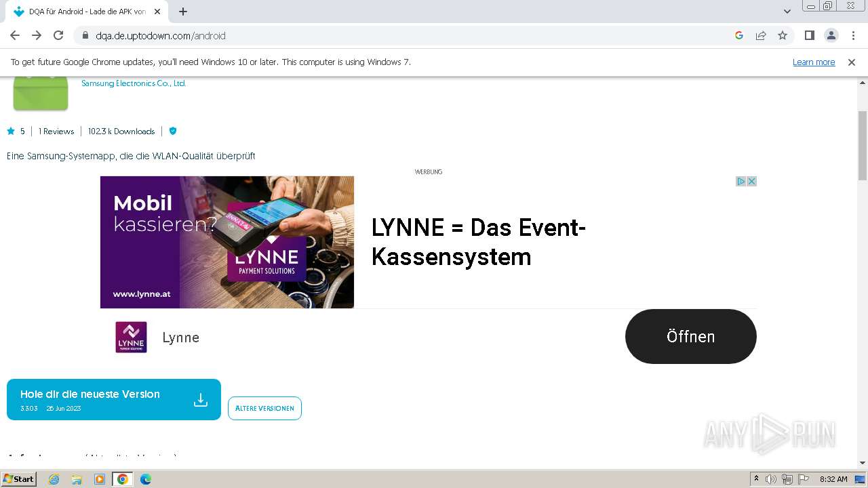868x488 pixels.
Task: Open the Action Center flag icon
Action: coord(804,479)
